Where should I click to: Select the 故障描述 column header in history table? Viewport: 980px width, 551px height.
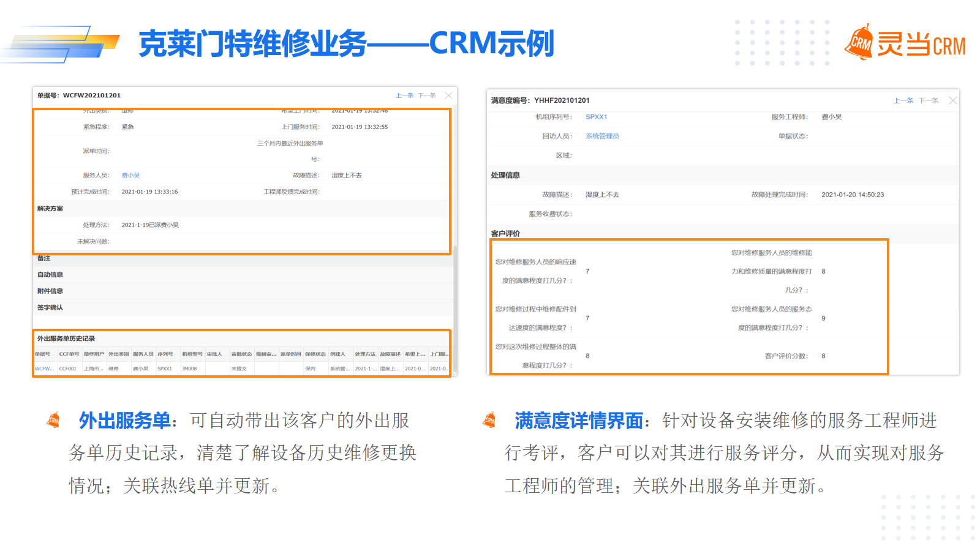click(x=390, y=354)
